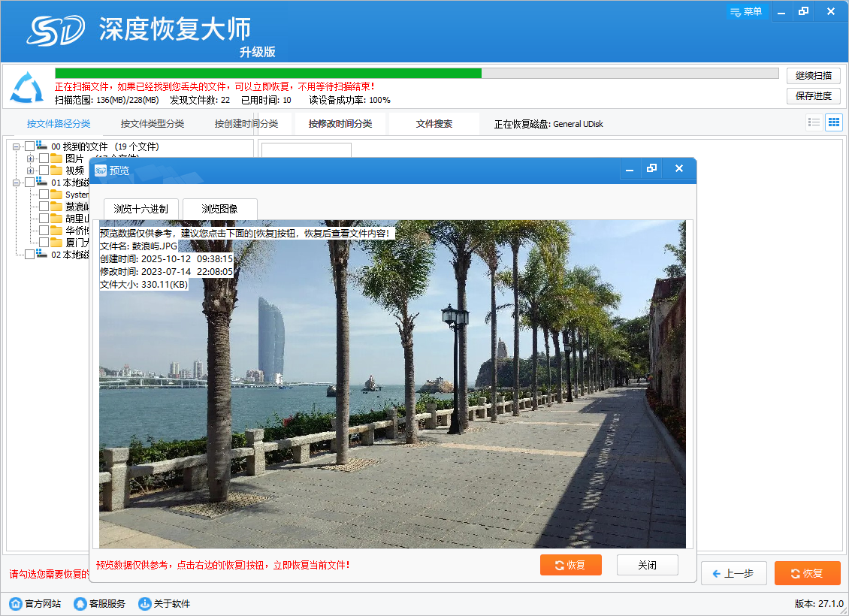Screen dimensions: 849x616
Task: Check the 00 找到的文件 checkbox
Action: pos(30,146)
